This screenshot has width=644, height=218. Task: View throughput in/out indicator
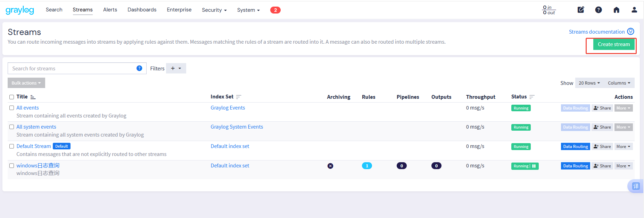coord(549,10)
